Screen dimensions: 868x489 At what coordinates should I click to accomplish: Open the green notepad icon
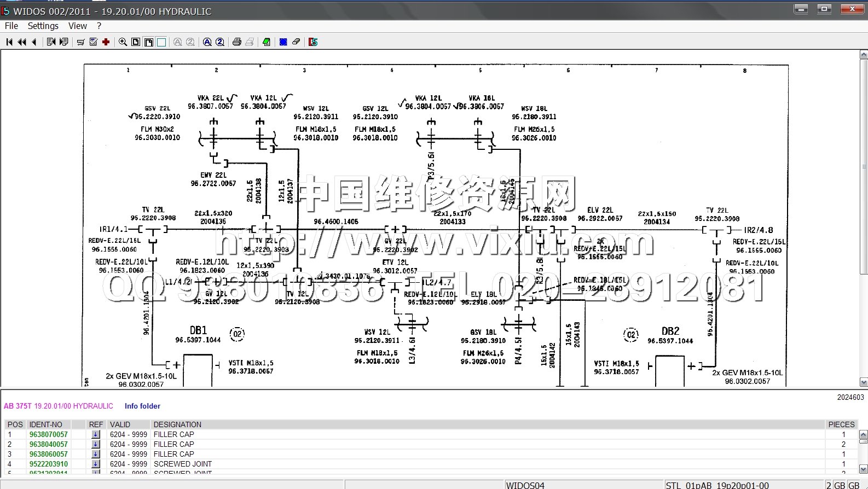click(267, 42)
